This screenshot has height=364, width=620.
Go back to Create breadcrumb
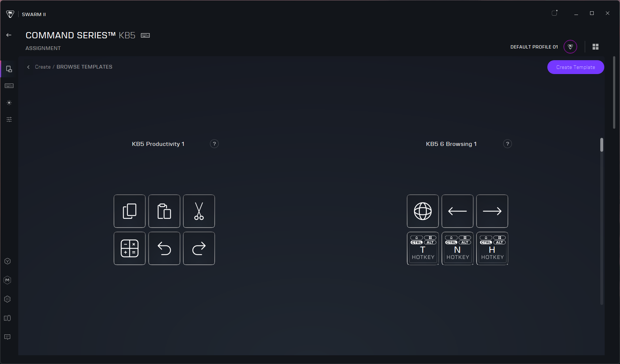[x=43, y=67]
